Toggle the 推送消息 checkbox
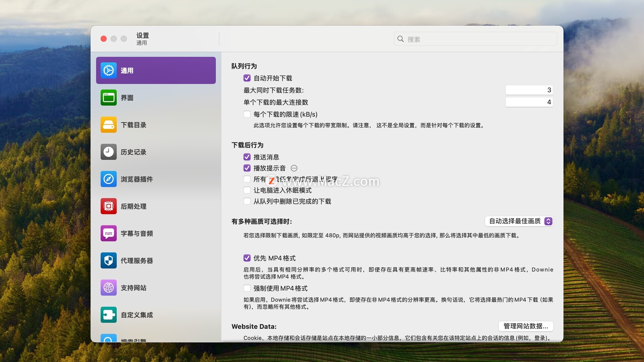 pyautogui.click(x=247, y=157)
